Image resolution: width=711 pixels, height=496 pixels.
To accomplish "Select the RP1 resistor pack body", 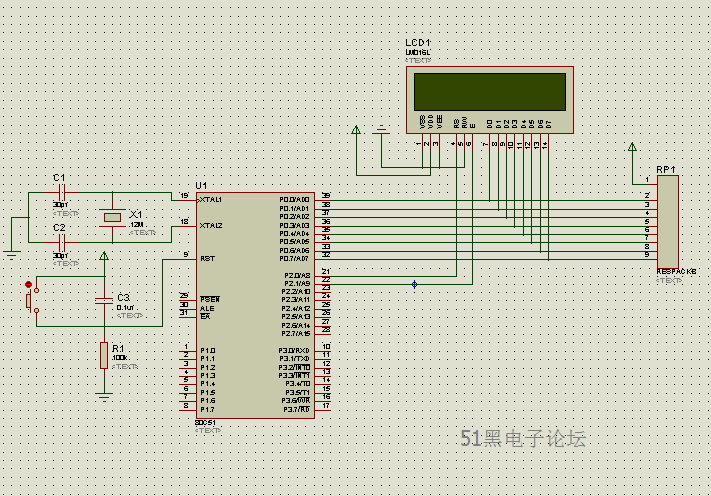I will coord(668,222).
